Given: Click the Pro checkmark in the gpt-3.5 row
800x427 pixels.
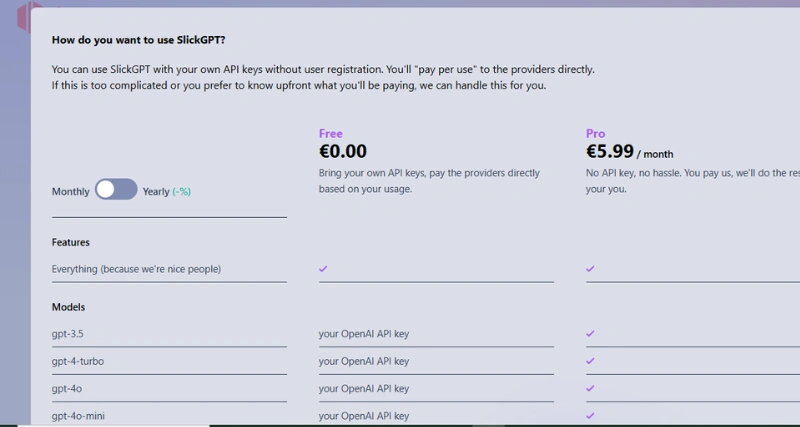Looking at the screenshot, I should click(x=590, y=334).
